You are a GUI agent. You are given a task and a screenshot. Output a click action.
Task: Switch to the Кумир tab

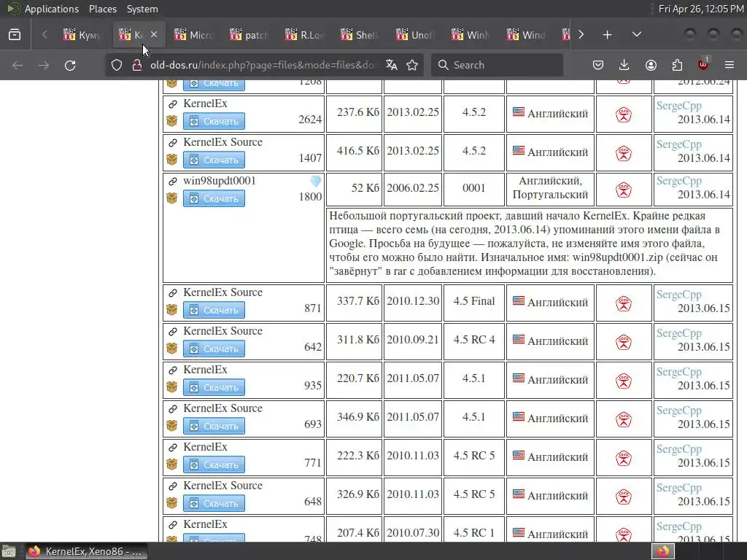tap(83, 35)
